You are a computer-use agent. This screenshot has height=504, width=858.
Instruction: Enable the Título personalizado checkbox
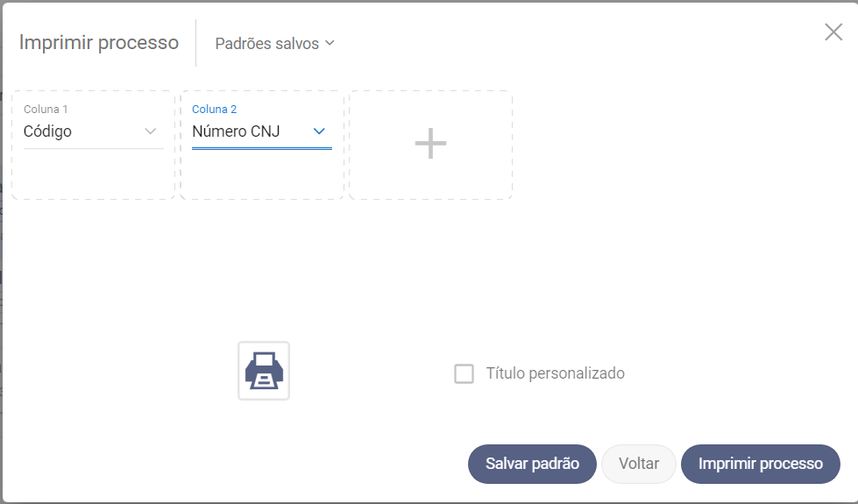[464, 374]
